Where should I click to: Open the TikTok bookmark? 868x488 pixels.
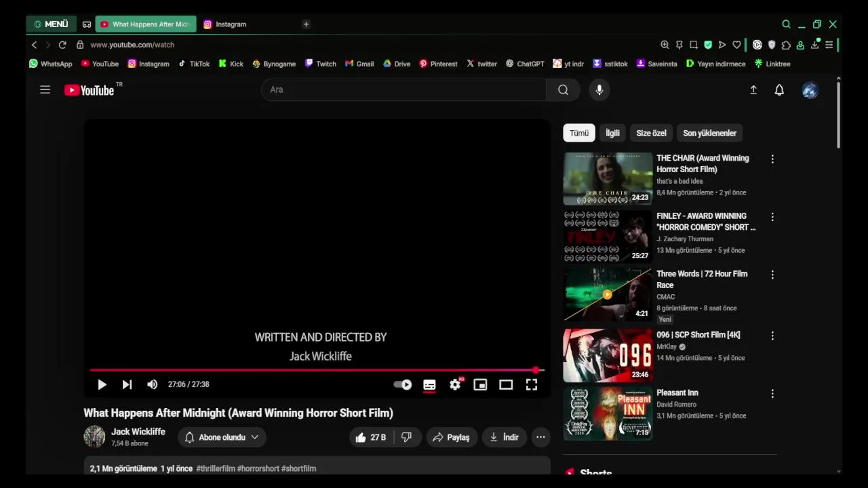194,64
